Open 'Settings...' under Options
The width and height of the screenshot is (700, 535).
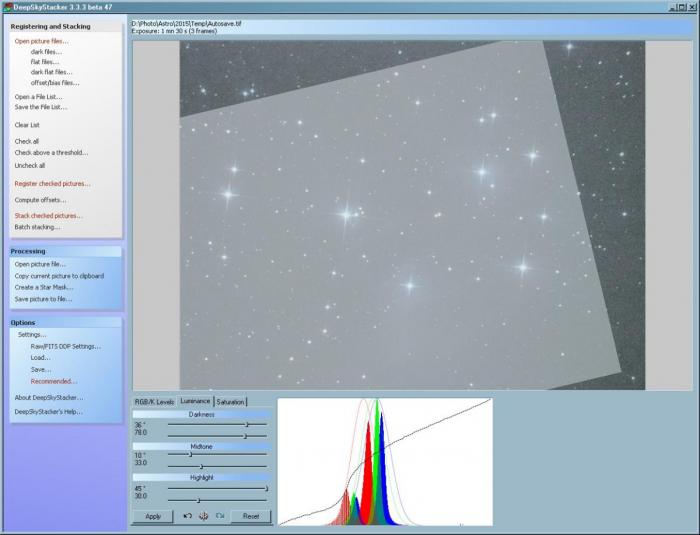point(32,334)
